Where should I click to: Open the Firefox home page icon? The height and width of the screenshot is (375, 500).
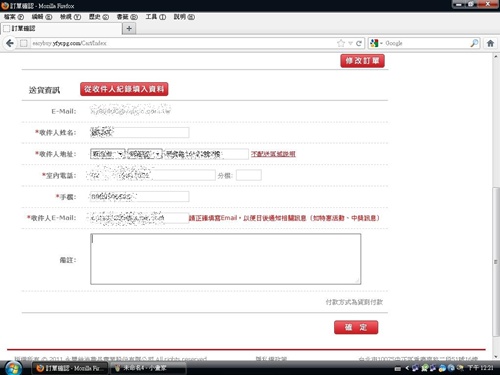(x=490, y=43)
